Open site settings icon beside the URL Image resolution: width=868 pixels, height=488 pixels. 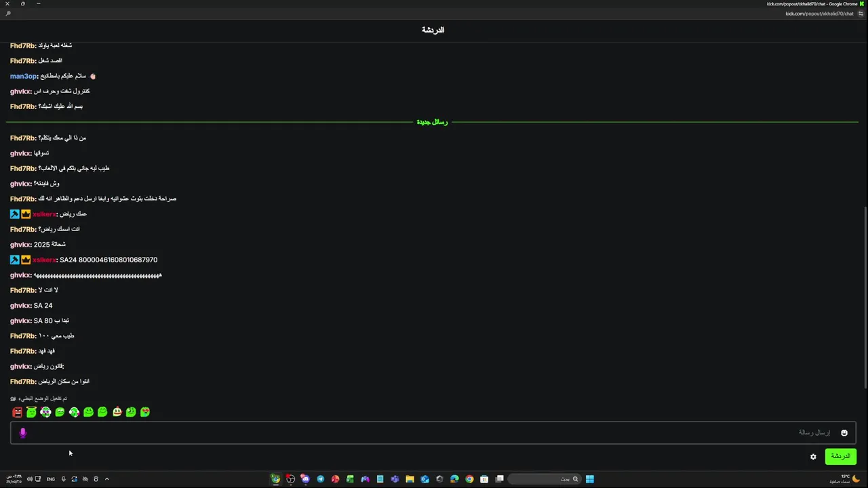[862, 14]
